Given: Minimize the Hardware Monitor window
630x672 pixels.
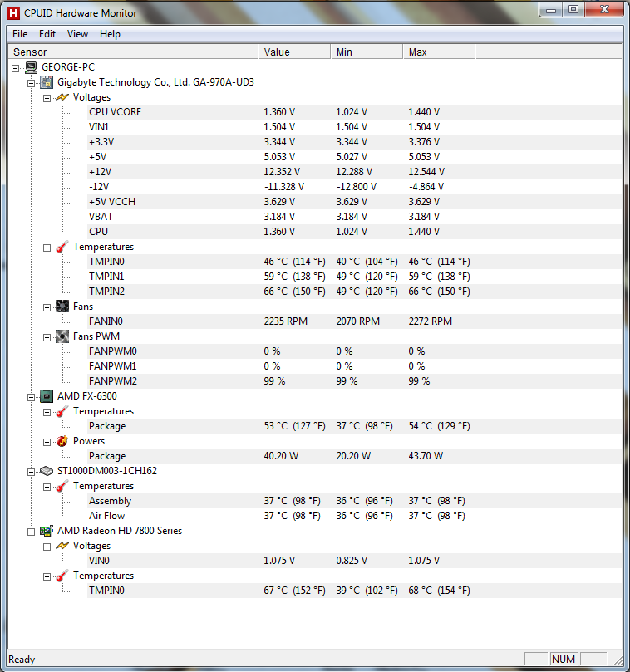Looking at the screenshot, I should point(551,9).
